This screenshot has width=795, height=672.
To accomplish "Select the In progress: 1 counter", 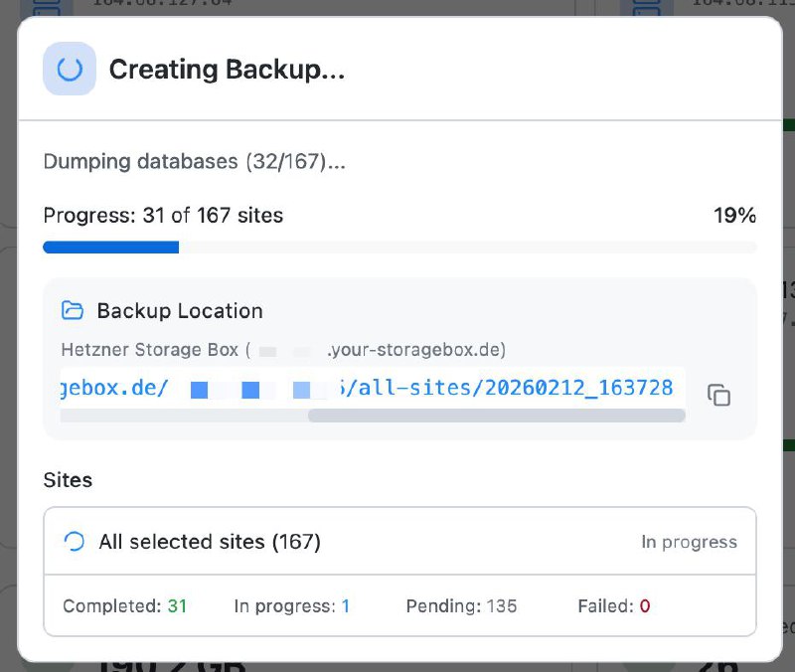I will (x=291, y=605).
